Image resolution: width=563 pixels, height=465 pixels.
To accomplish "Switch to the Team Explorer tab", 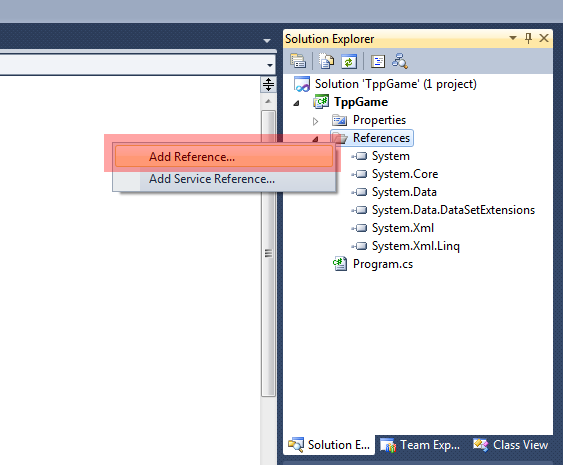I will (x=420, y=445).
